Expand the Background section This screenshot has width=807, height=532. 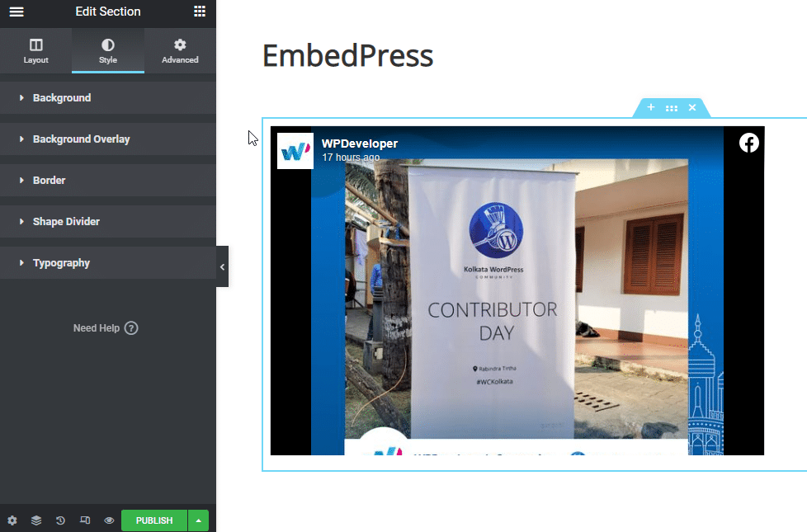click(108, 98)
